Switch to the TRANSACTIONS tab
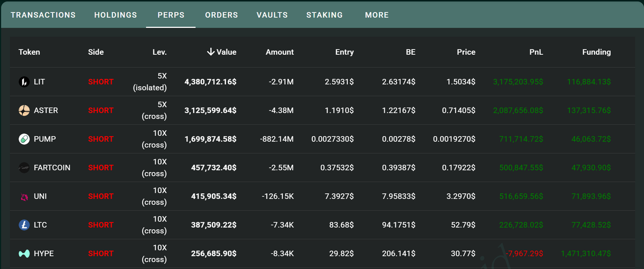 point(43,15)
